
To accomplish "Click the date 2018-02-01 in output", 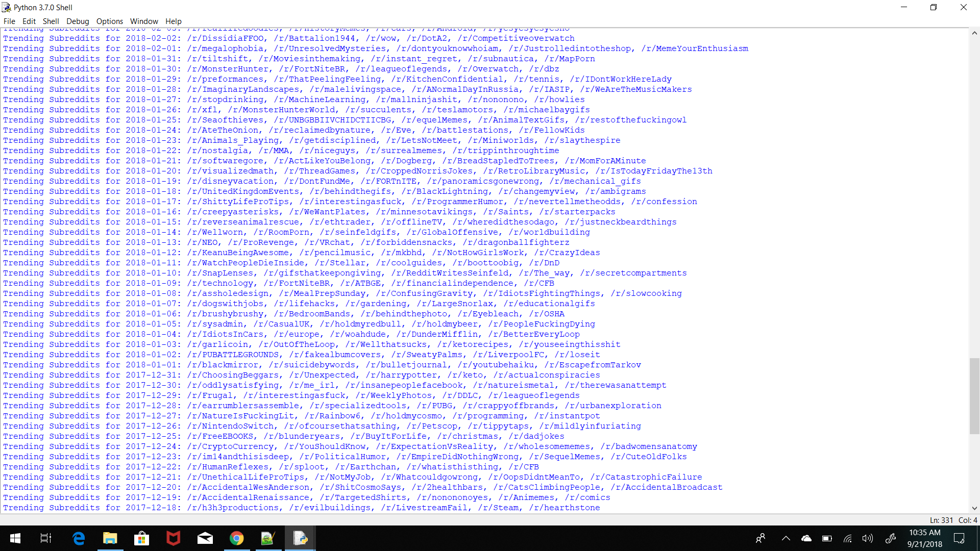I will tap(151, 48).
